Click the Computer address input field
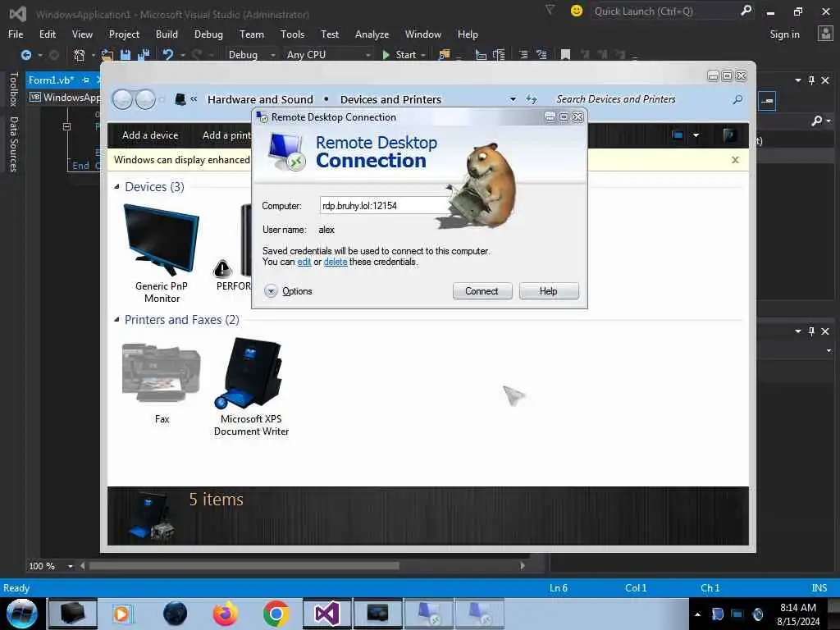The height and width of the screenshot is (630, 840). tap(385, 206)
